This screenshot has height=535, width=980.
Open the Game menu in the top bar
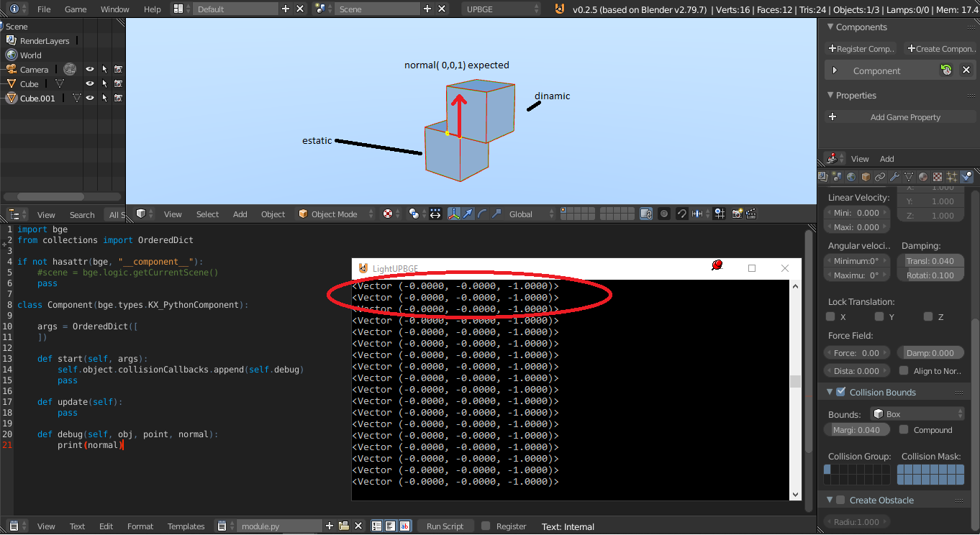[75, 9]
